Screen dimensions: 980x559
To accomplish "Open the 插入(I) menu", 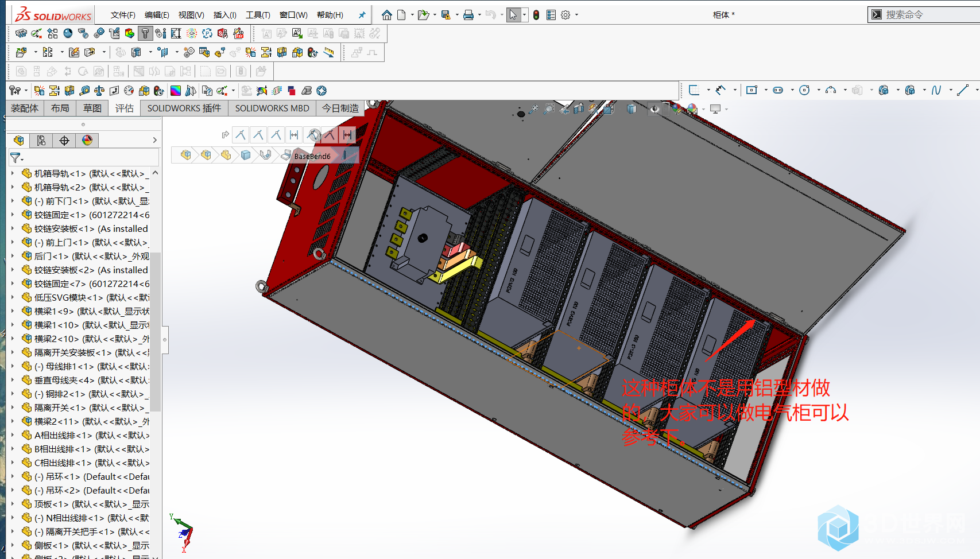I will click(x=225, y=15).
